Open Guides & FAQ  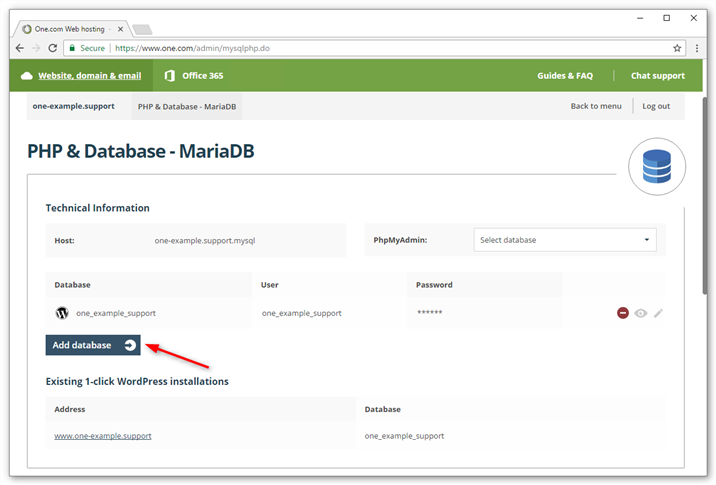[565, 76]
